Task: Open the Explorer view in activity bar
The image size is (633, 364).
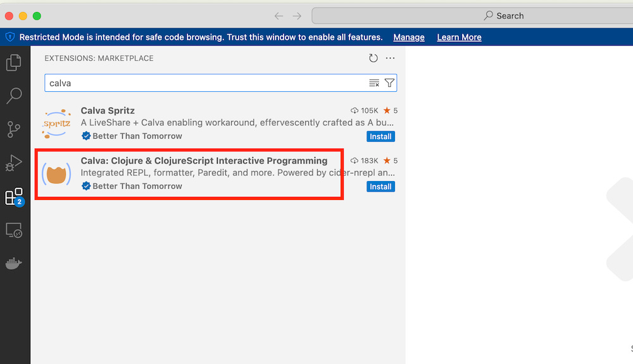Action: (14, 63)
